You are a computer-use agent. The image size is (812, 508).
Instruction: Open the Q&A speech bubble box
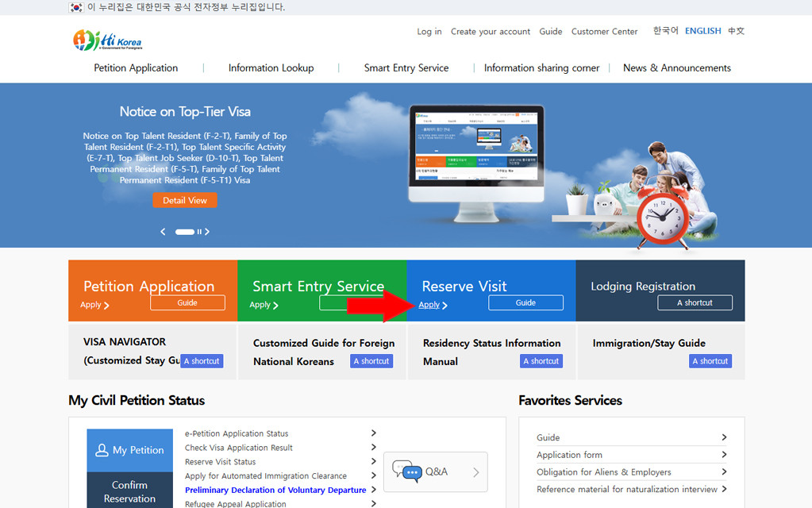click(435, 471)
